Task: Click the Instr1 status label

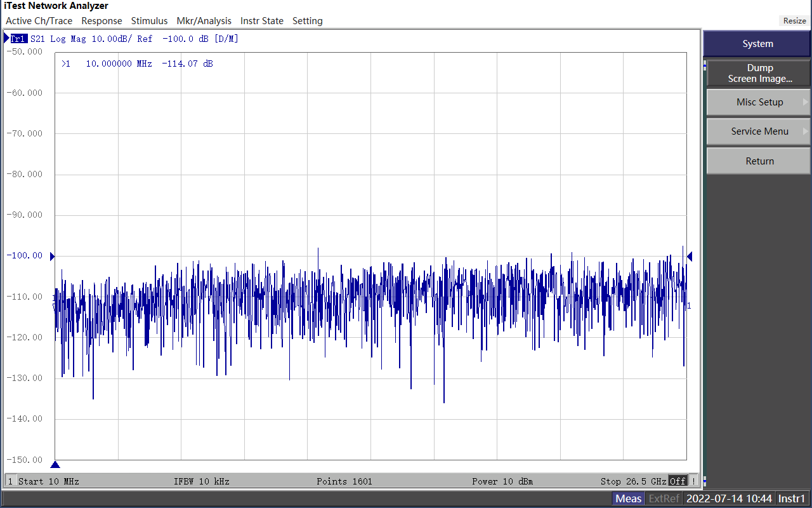Action: click(x=792, y=498)
